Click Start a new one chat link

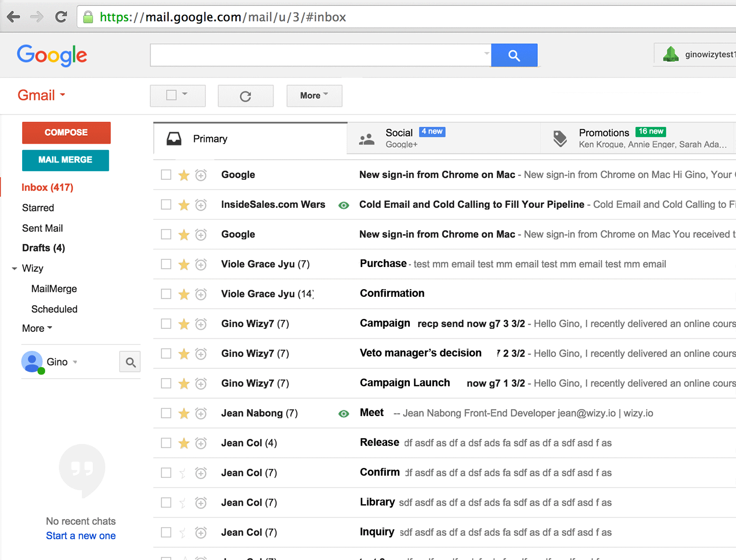pyautogui.click(x=81, y=536)
